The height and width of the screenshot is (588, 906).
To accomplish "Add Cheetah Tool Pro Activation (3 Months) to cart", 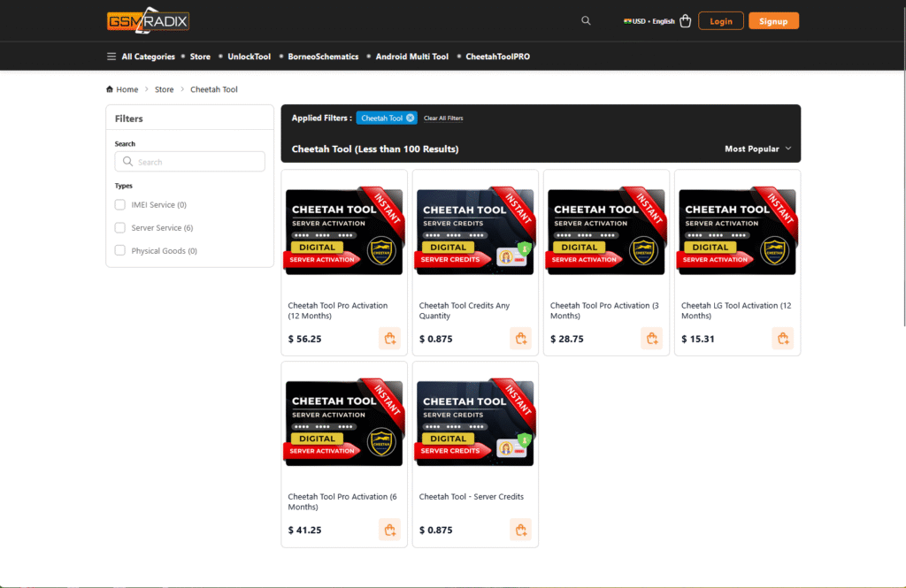I will tap(651, 339).
